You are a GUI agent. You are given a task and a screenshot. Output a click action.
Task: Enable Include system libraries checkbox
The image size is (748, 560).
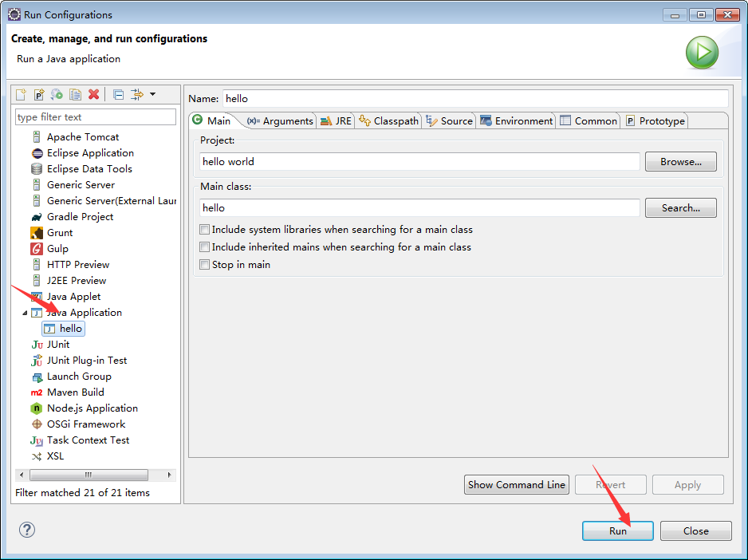coord(205,230)
